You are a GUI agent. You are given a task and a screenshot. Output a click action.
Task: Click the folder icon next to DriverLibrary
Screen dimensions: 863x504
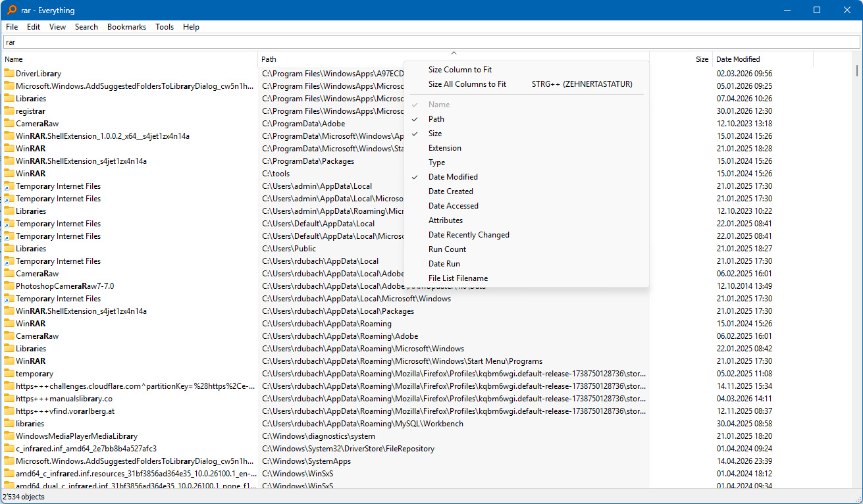coord(9,74)
